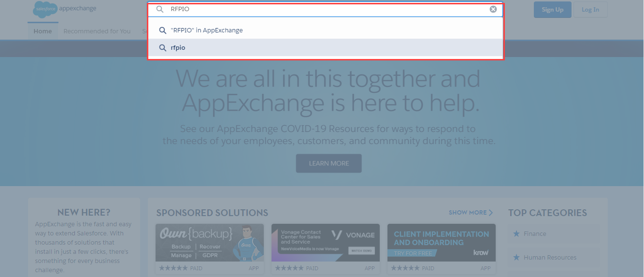Click star icon beside Finance
This screenshot has width=644, height=277.
tap(516, 233)
